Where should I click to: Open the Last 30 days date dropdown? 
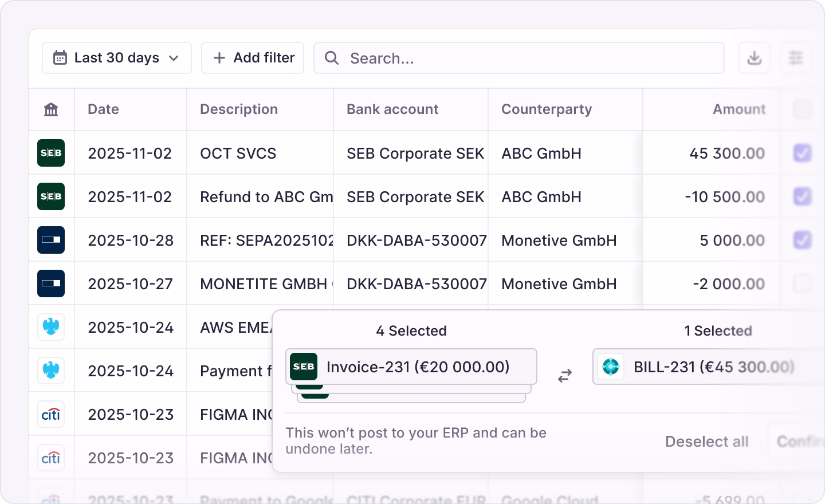point(117,58)
